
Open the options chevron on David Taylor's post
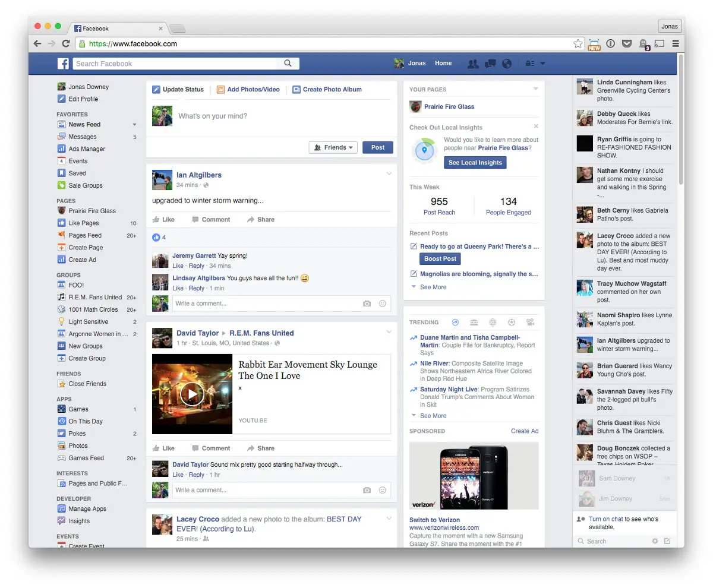coord(389,331)
